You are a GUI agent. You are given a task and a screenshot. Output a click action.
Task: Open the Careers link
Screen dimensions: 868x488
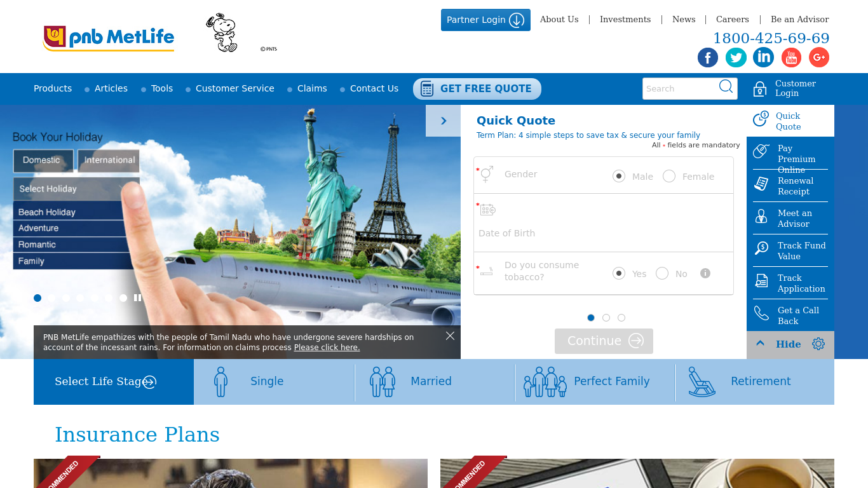click(x=733, y=19)
